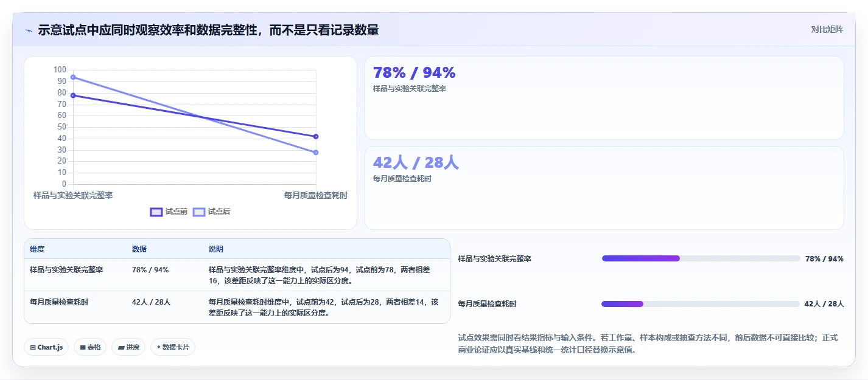Click the card heading about 效率和数据完整性
Image resolution: width=868 pixels, height=380 pixels.
[x=209, y=30]
